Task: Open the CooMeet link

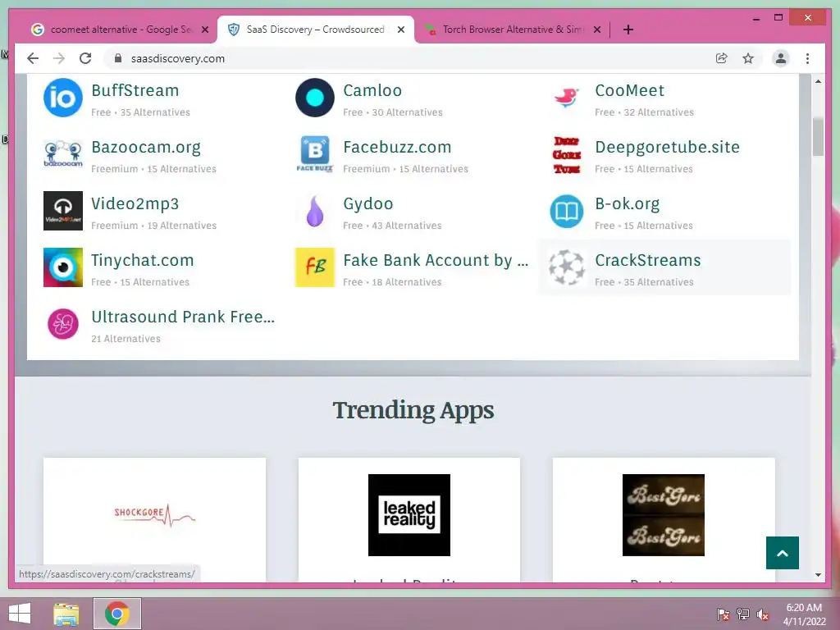Action: tap(629, 90)
